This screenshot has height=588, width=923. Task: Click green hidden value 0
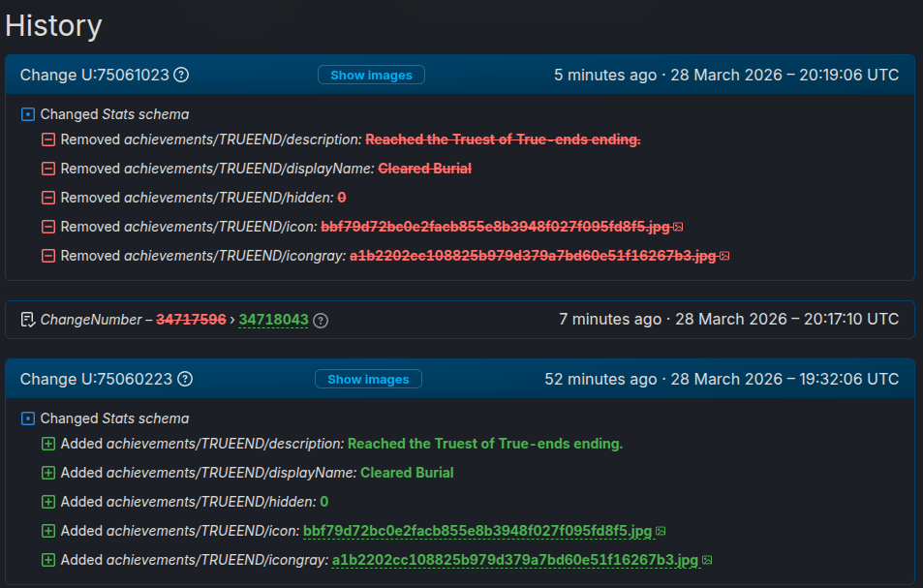323,502
